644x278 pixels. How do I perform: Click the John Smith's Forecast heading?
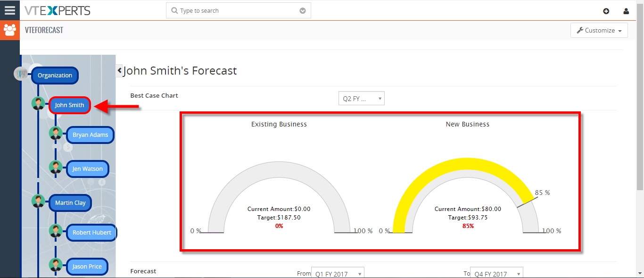point(180,71)
